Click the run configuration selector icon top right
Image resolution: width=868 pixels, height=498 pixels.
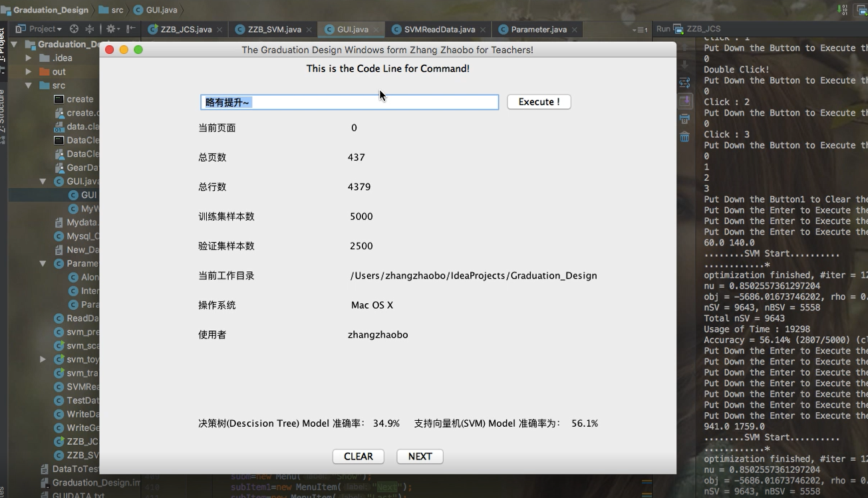click(x=861, y=10)
